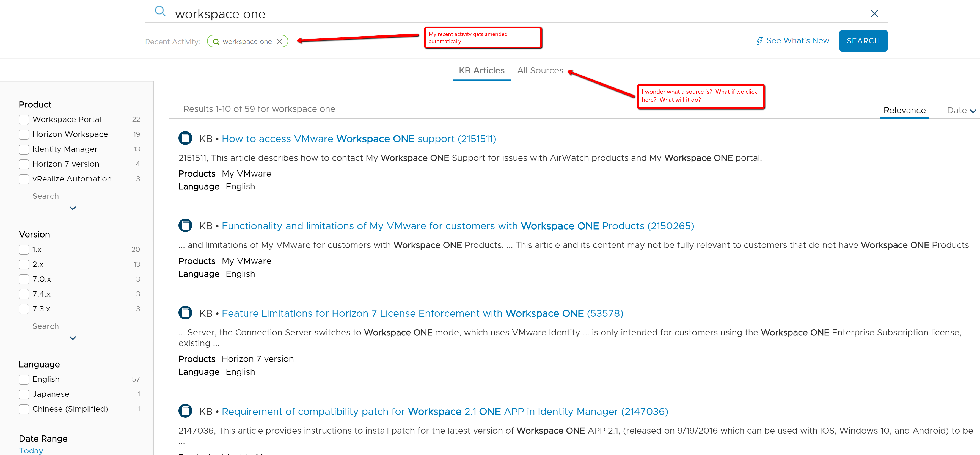This screenshot has height=455, width=980.
Task: Check the Chinese (Simplified) language filter
Action: pyautogui.click(x=24, y=409)
